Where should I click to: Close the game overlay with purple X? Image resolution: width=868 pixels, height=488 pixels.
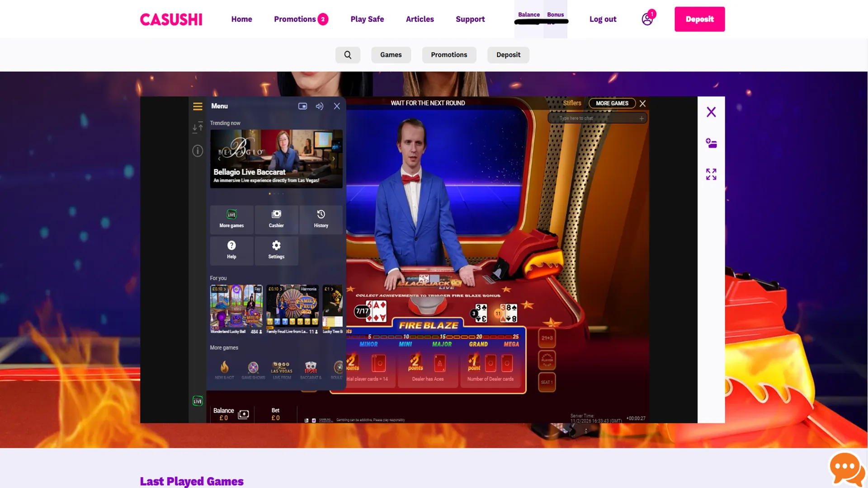711,112
